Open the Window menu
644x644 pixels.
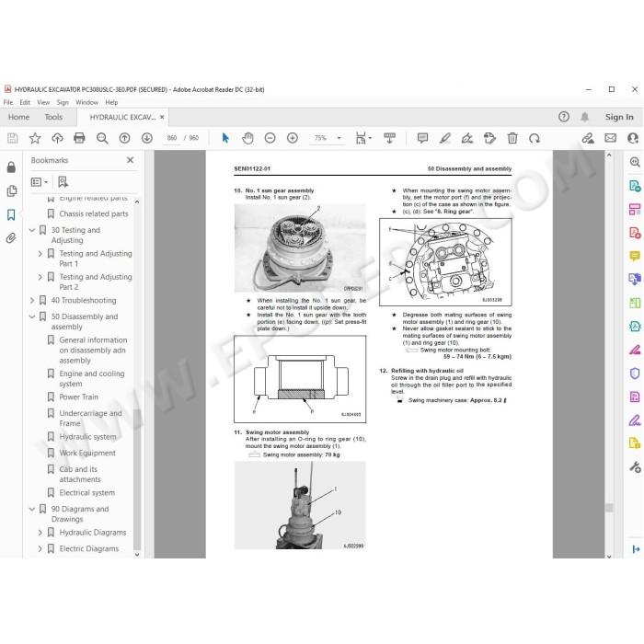86,102
